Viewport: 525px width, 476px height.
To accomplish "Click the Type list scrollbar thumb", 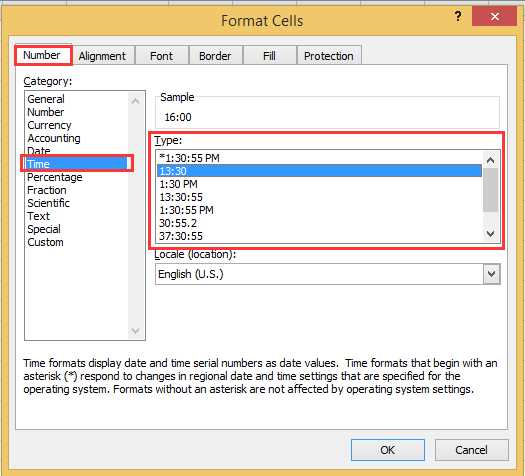I will pyautogui.click(x=491, y=190).
